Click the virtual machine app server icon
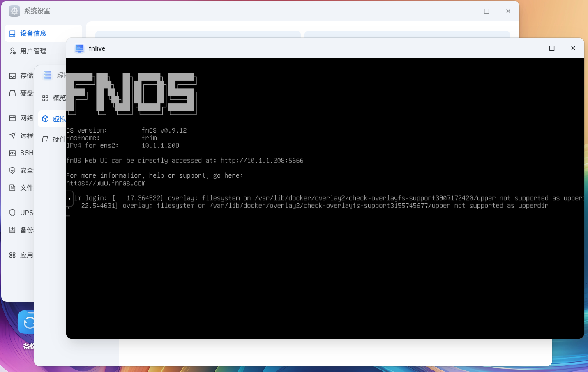The width and height of the screenshot is (588, 372). 48,75
